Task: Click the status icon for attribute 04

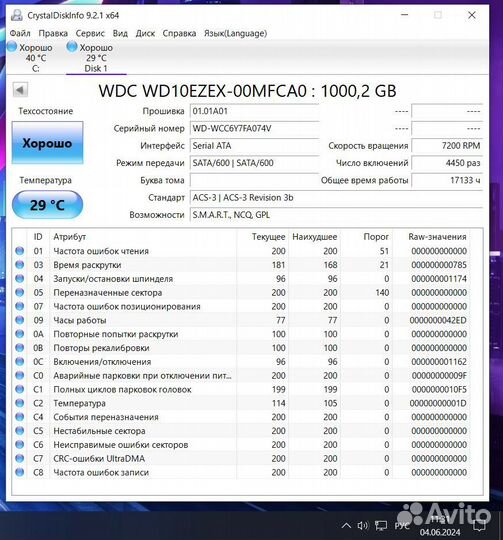Action: click(20, 278)
